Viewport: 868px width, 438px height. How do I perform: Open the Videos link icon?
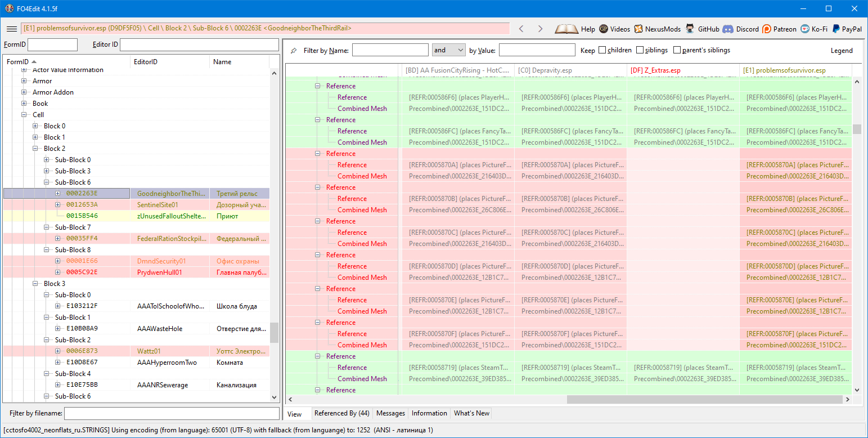[604, 29]
